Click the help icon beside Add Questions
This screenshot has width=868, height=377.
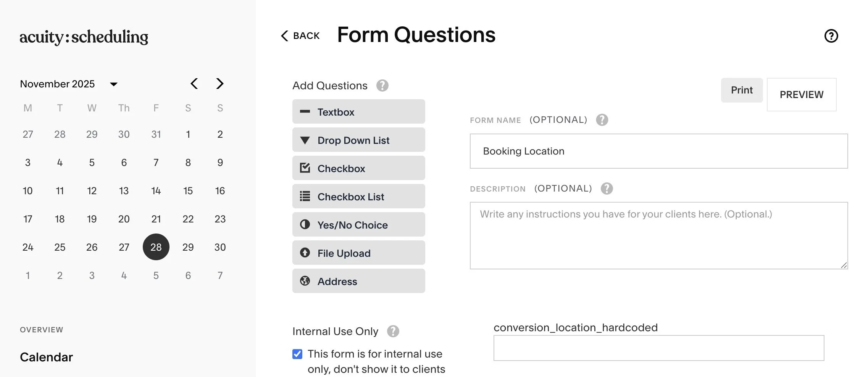point(382,85)
